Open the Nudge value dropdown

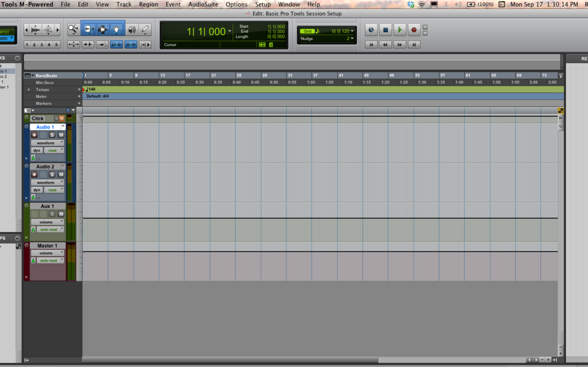click(352, 38)
